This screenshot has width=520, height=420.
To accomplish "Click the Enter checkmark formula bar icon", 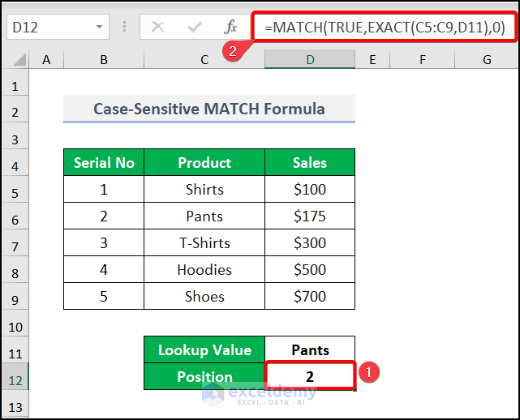I will (x=195, y=27).
